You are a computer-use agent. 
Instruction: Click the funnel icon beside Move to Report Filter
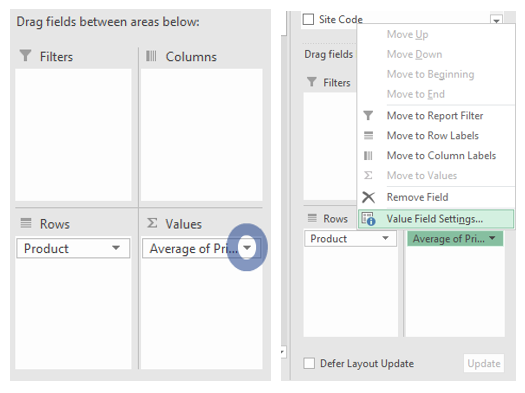pos(368,115)
